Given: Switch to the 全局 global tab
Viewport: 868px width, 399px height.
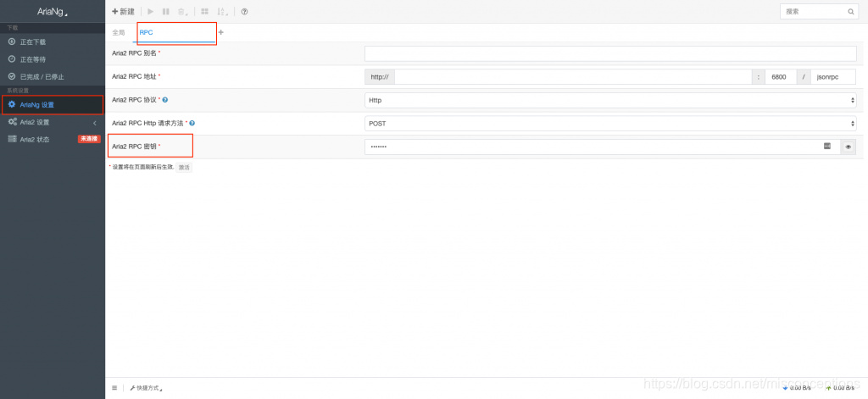Looking at the screenshot, I should tap(119, 33).
